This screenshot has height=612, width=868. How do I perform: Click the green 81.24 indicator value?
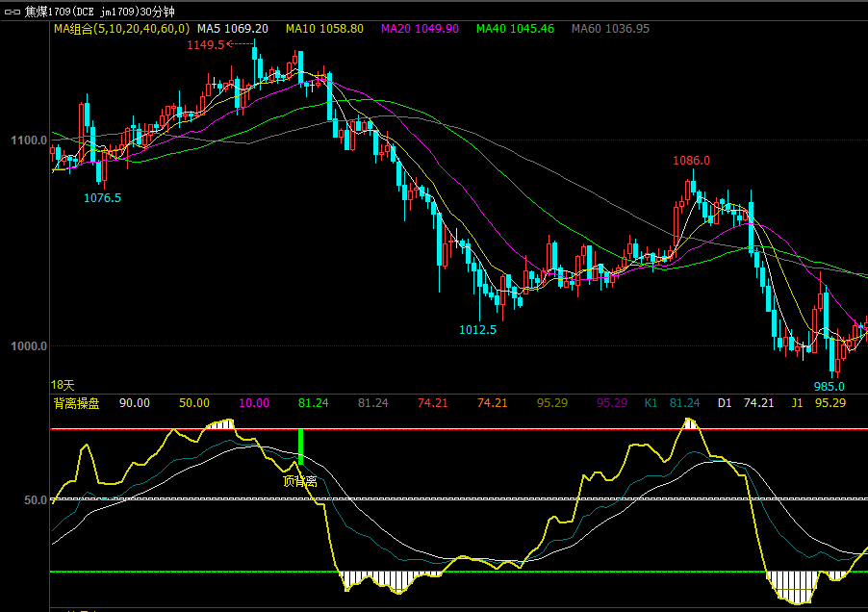pos(314,403)
